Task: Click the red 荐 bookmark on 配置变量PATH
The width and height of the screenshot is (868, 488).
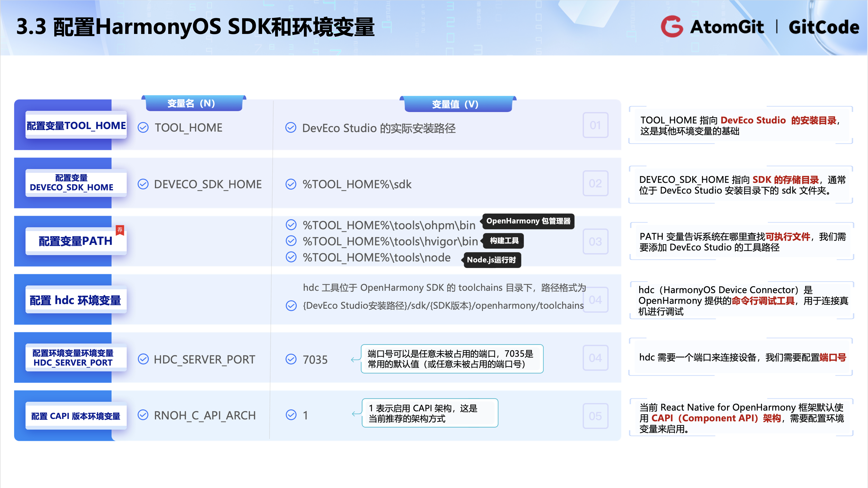Action: (120, 230)
